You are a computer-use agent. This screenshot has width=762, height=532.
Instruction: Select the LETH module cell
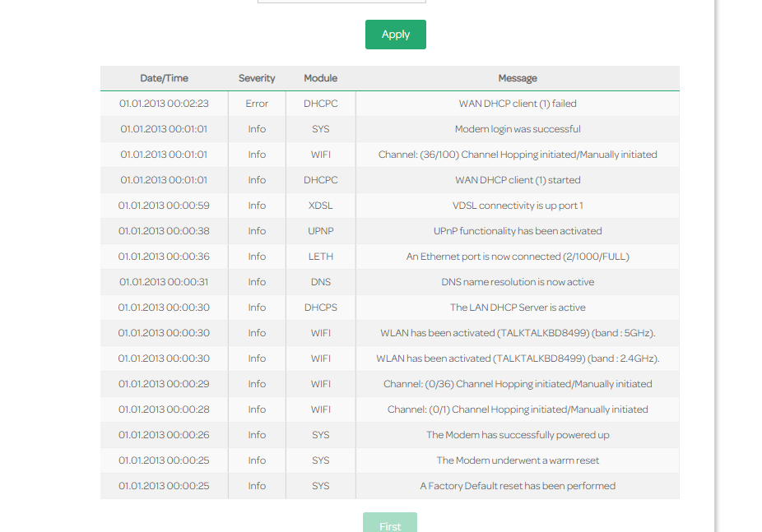tap(320, 257)
